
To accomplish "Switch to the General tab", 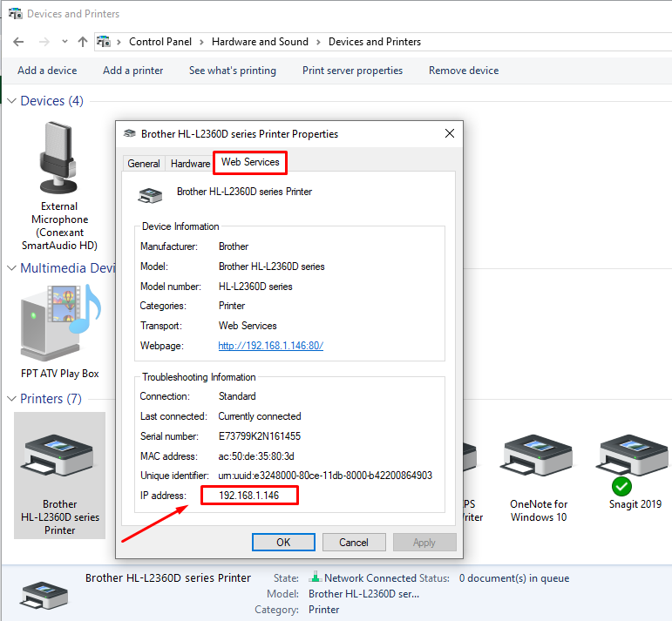I will click(144, 164).
